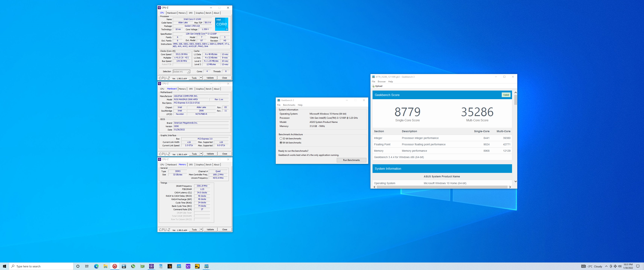Screen dimensions: 644x270
Task: Click the 35286 multi-core score
Action: click(x=477, y=112)
